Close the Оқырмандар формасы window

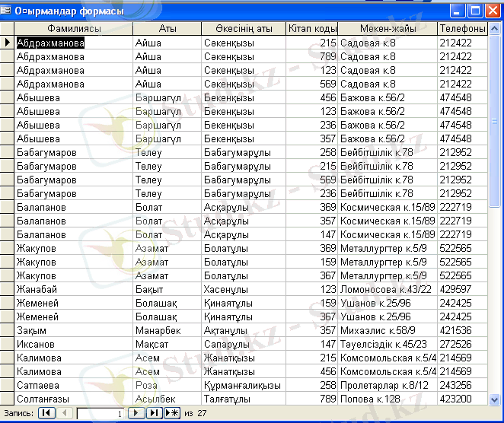492,11
